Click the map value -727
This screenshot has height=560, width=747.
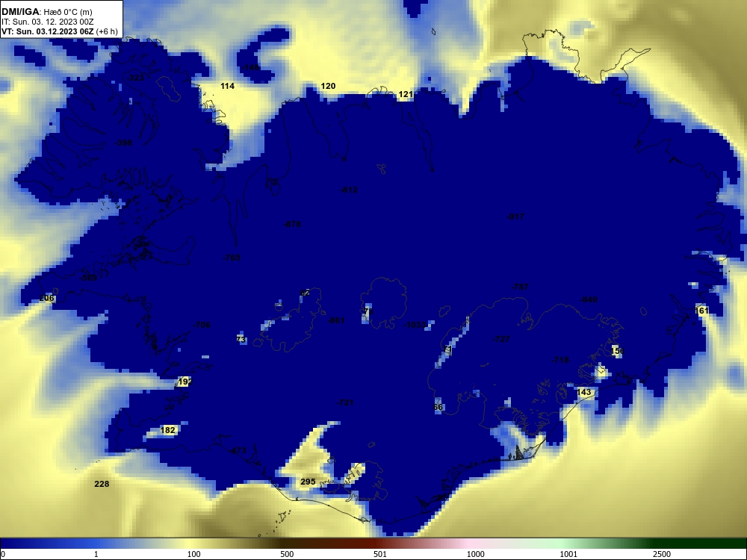(501, 340)
